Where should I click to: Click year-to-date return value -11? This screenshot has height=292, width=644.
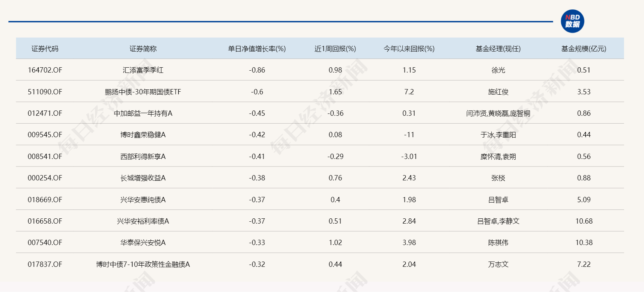click(x=409, y=135)
